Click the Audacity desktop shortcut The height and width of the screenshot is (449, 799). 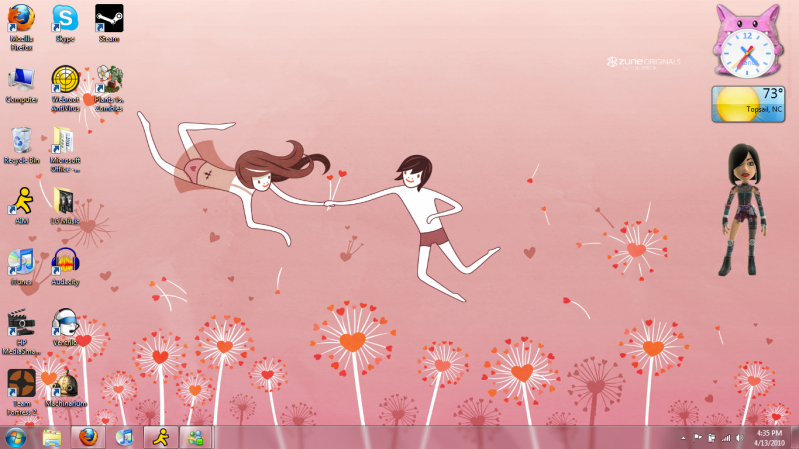tap(65, 263)
